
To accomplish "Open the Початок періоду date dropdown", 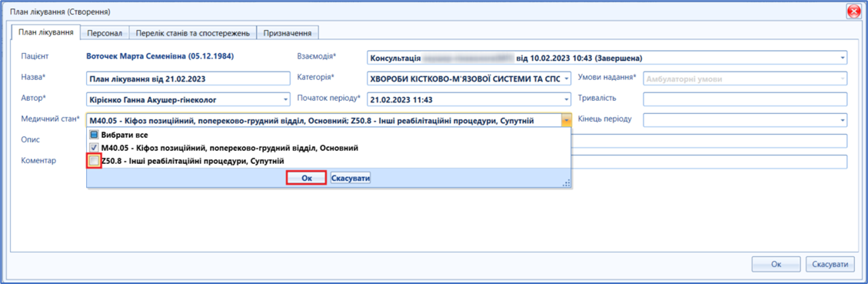I will point(567,99).
